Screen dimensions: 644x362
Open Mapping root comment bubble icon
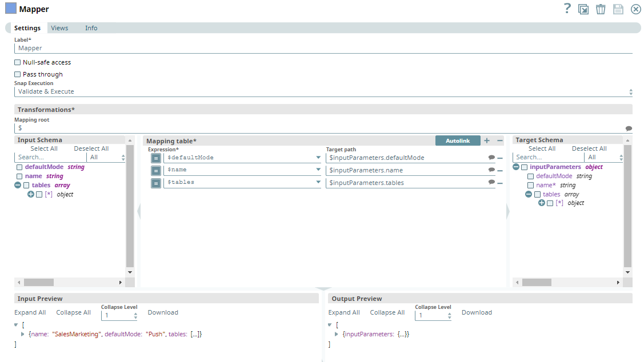pyautogui.click(x=629, y=128)
